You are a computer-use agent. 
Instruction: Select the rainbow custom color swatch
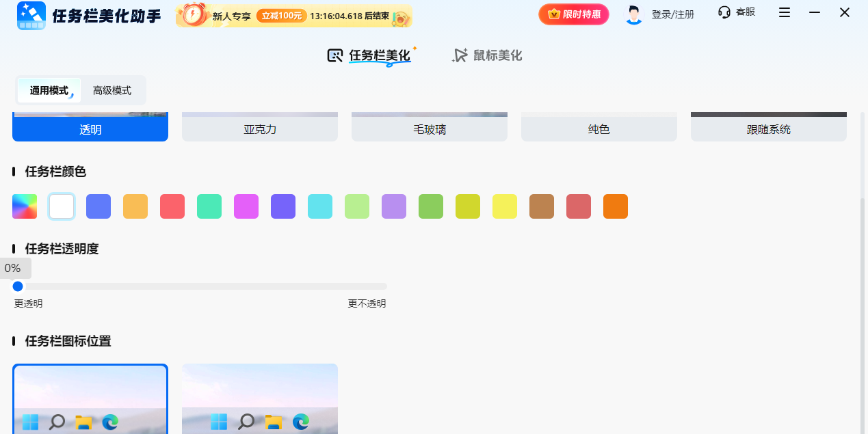pyautogui.click(x=25, y=206)
